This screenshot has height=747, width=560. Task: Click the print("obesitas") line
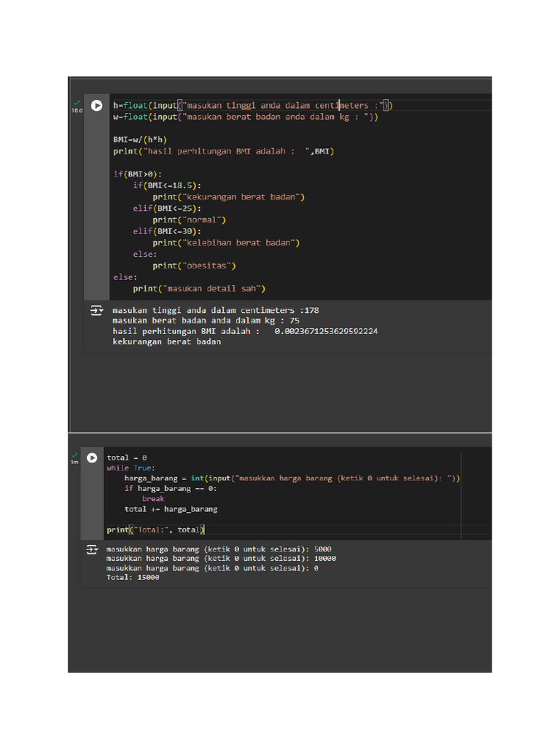[194, 266]
